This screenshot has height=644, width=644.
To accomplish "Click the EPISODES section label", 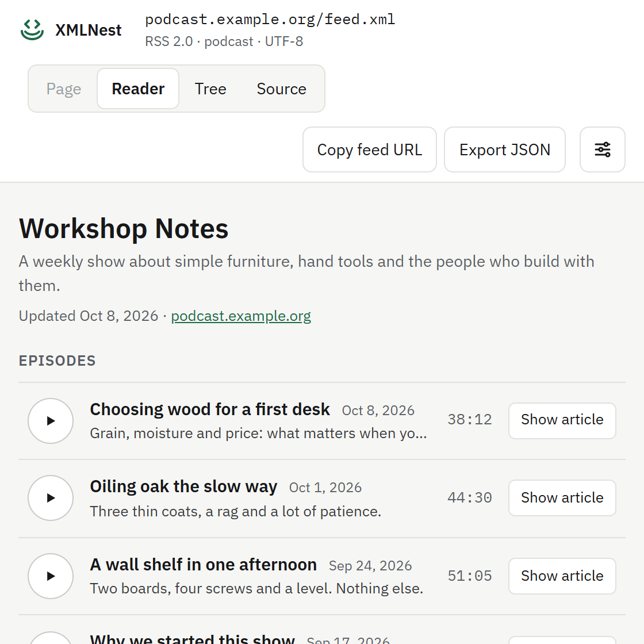I will tap(57, 361).
